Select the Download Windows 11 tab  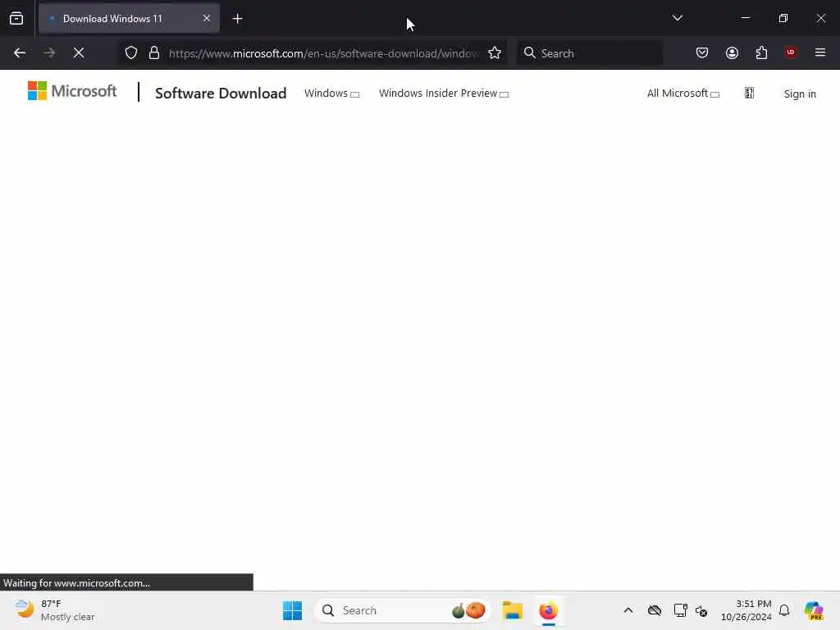129,19
